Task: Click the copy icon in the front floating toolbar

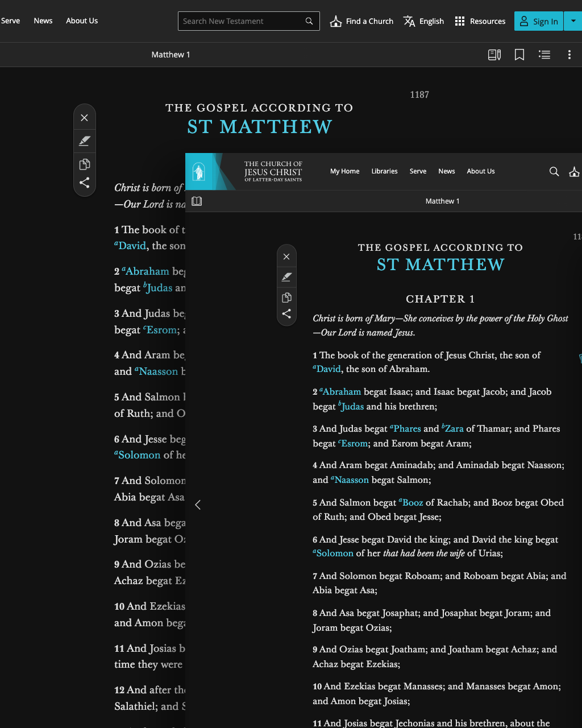Action: point(286,297)
